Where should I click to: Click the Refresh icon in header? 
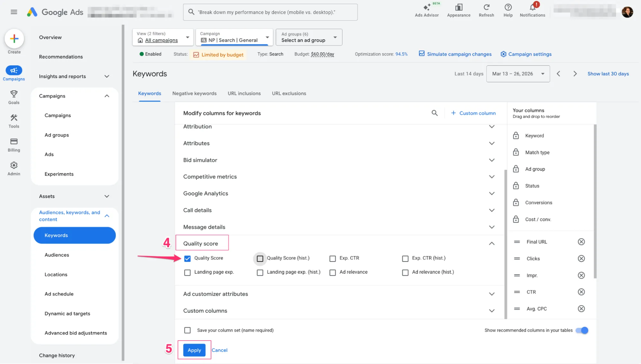[486, 7]
